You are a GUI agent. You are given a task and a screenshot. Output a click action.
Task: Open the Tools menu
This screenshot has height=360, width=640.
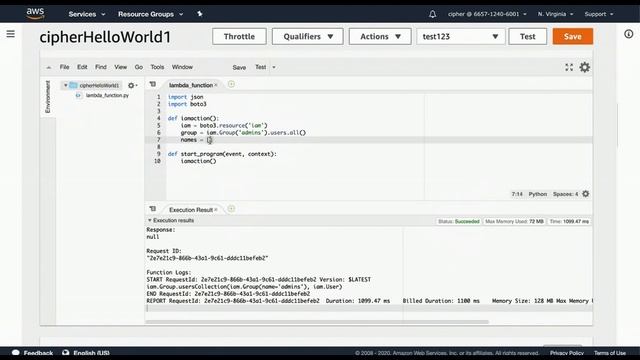[157, 67]
